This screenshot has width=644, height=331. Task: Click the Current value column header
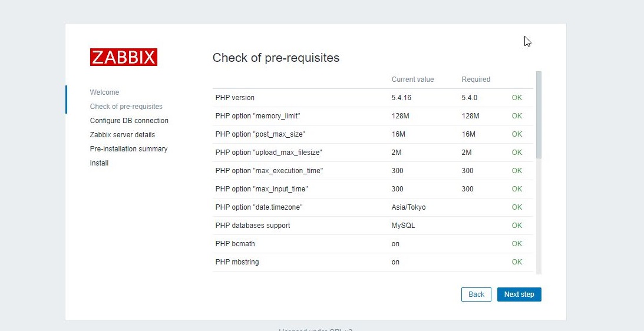412,80
